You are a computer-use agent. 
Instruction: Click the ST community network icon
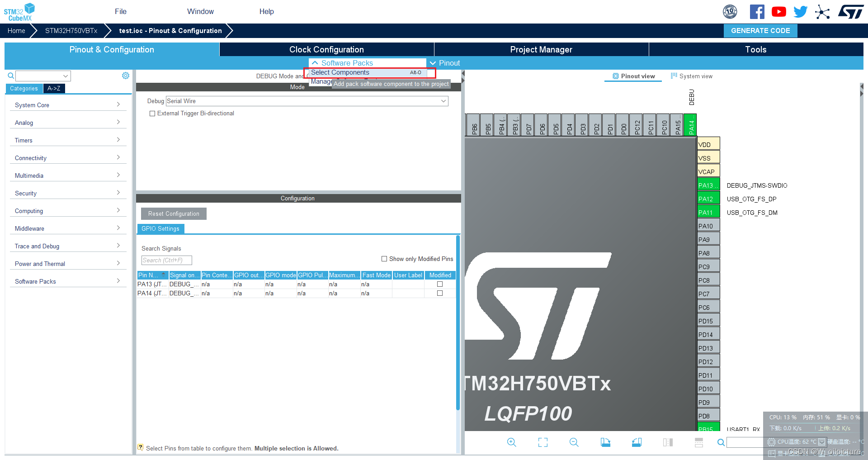point(822,12)
